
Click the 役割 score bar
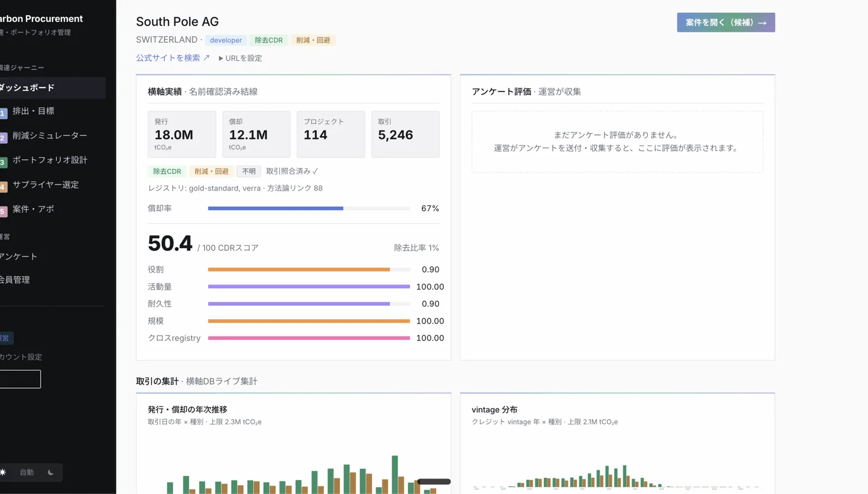click(x=309, y=269)
